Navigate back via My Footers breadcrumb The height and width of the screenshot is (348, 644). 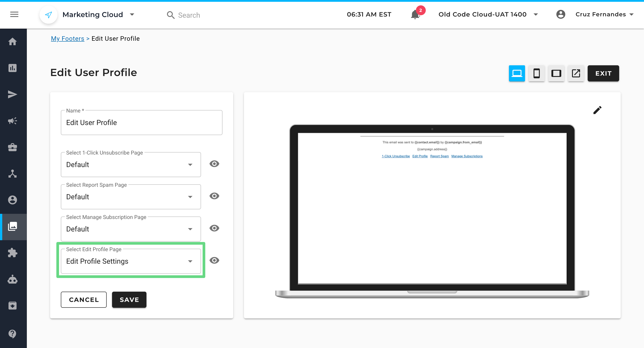pyautogui.click(x=68, y=38)
